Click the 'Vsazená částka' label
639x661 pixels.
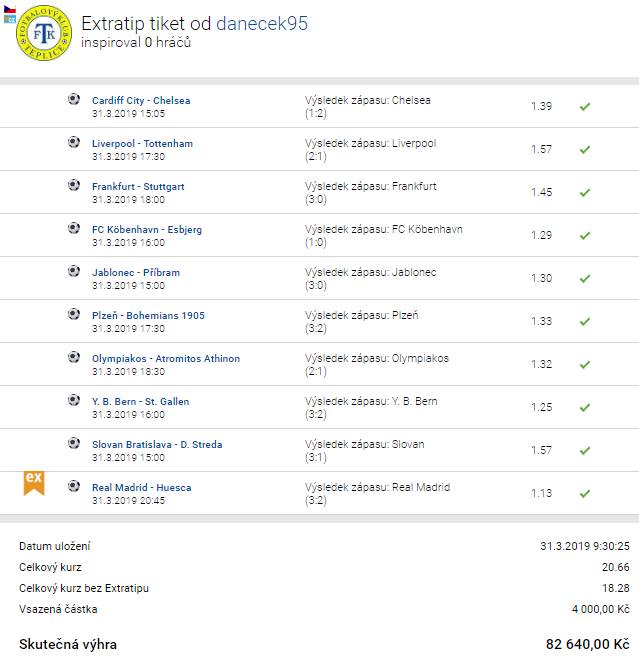[58, 610]
